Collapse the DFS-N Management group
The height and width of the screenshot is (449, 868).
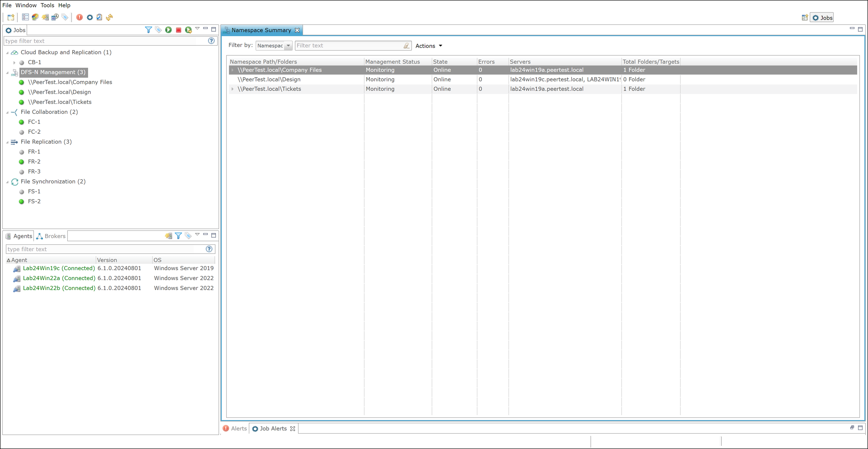7,72
